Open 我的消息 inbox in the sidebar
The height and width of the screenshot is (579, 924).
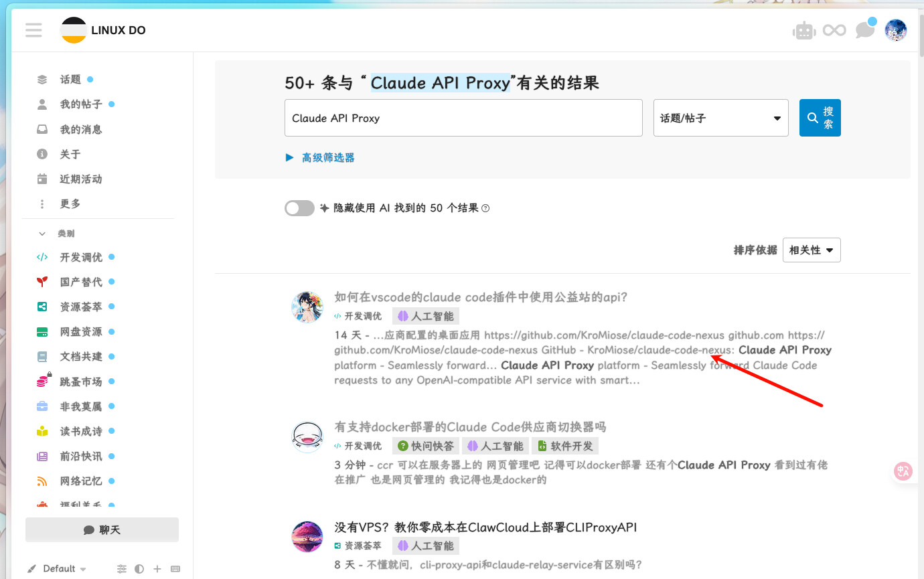tap(80, 129)
